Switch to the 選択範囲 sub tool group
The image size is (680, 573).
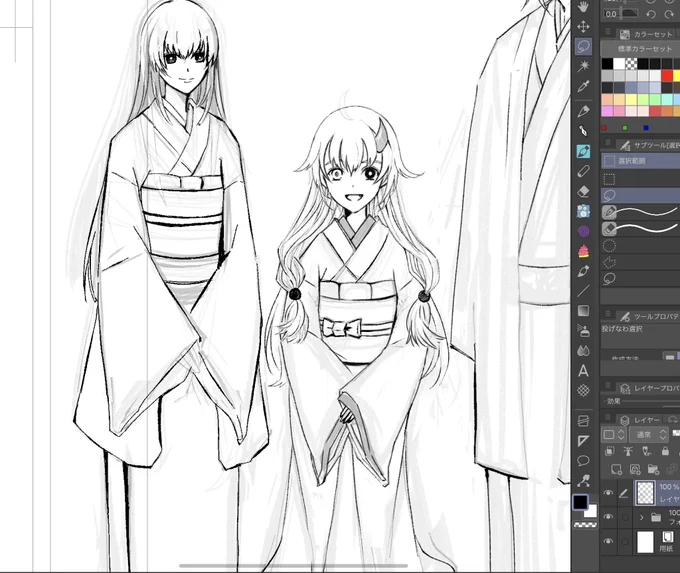[x=641, y=160]
